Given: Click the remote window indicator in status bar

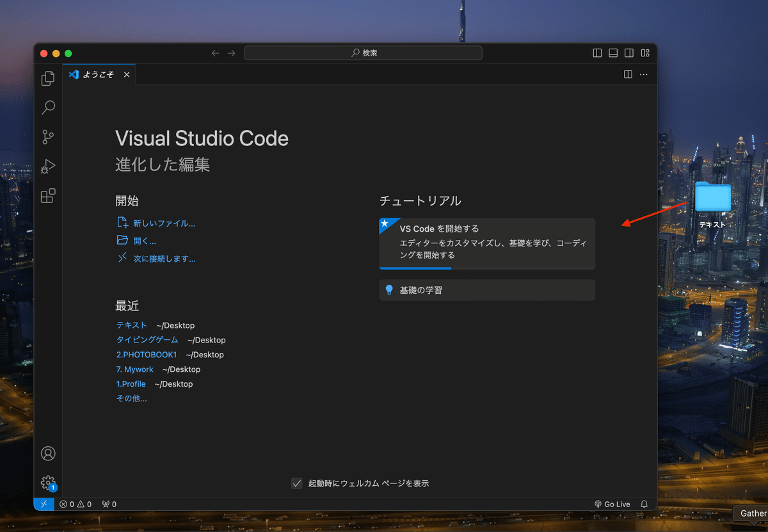Looking at the screenshot, I should pyautogui.click(x=44, y=504).
